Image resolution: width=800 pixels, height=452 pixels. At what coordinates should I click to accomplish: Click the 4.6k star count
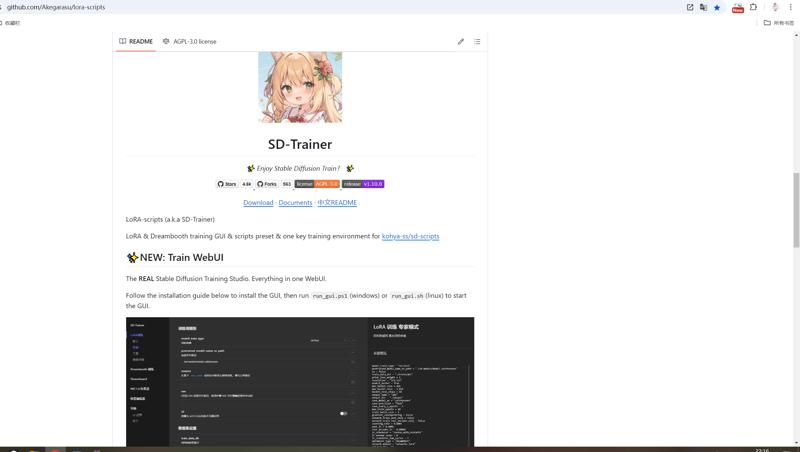(x=246, y=184)
